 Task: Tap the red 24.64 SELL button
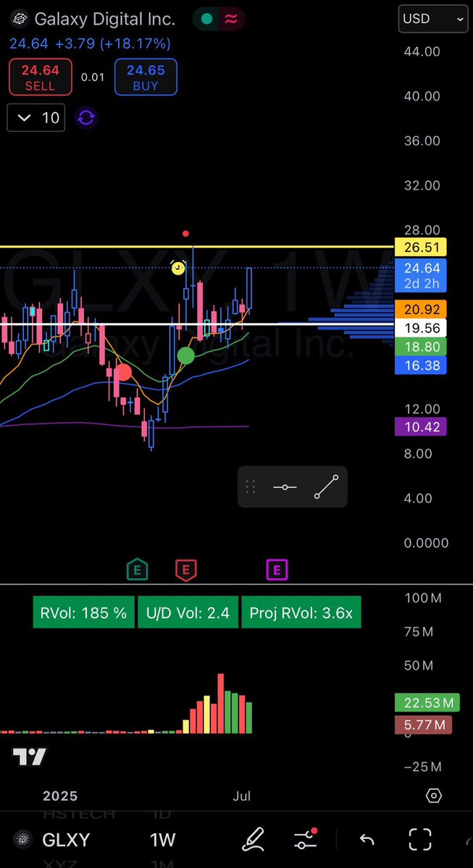click(40, 77)
